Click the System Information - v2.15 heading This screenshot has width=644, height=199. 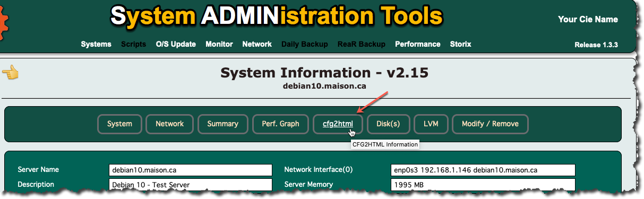click(x=324, y=73)
